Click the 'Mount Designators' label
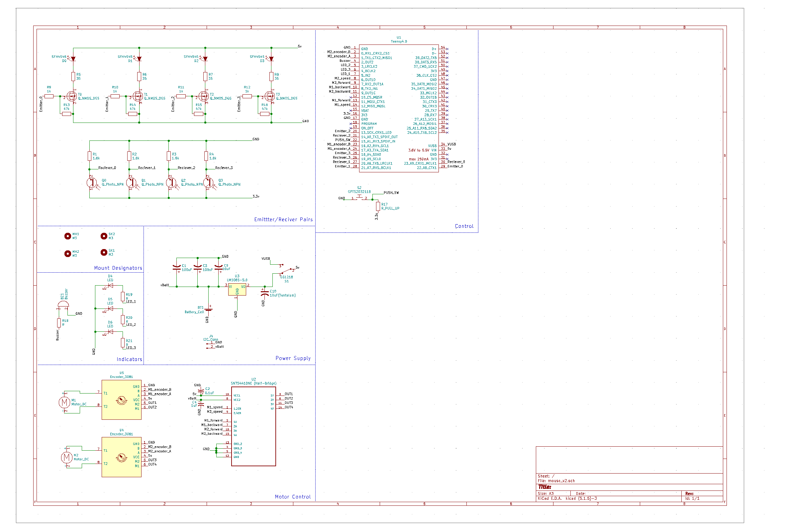 (118, 268)
